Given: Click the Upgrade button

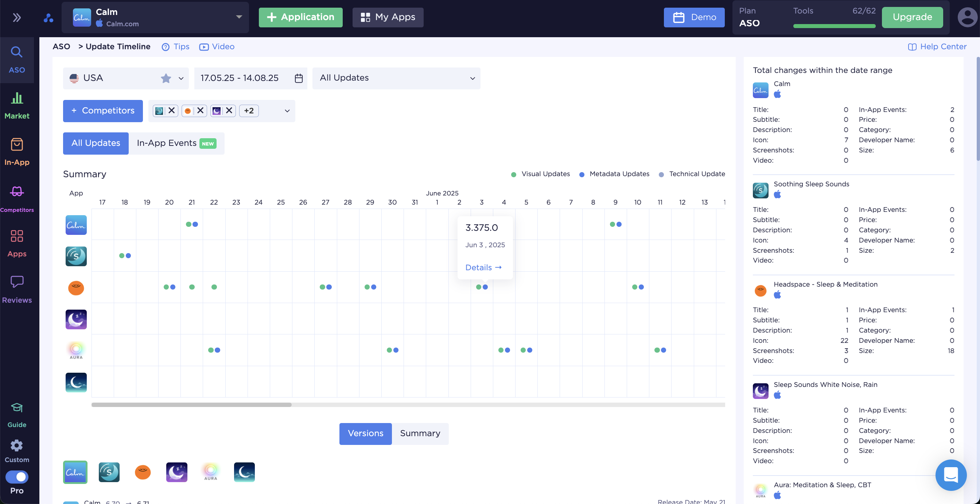Looking at the screenshot, I should [x=912, y=18].
